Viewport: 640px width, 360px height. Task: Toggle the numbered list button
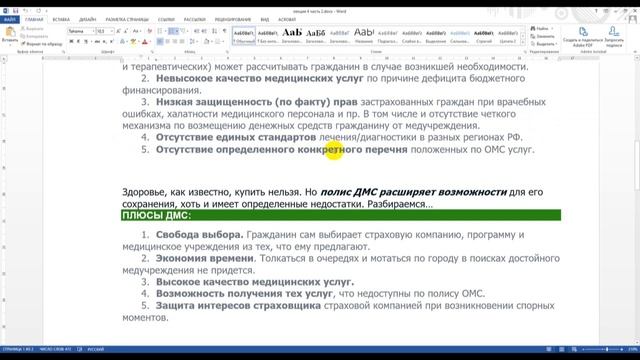tap(171, 31)
